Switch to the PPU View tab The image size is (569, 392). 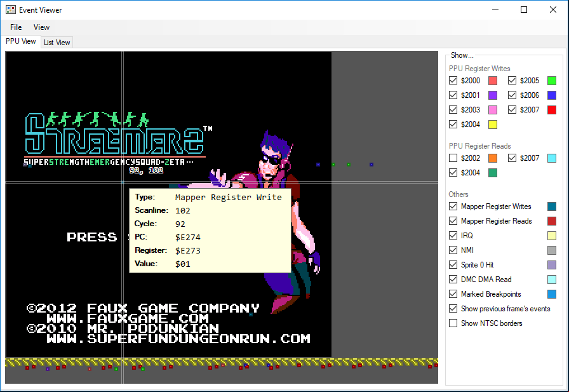click(21, 41)
